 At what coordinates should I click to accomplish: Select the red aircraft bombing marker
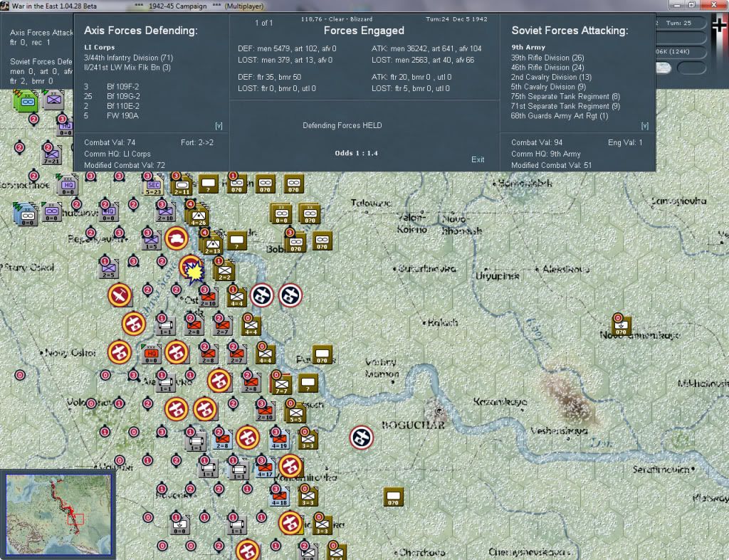(120, 295)
